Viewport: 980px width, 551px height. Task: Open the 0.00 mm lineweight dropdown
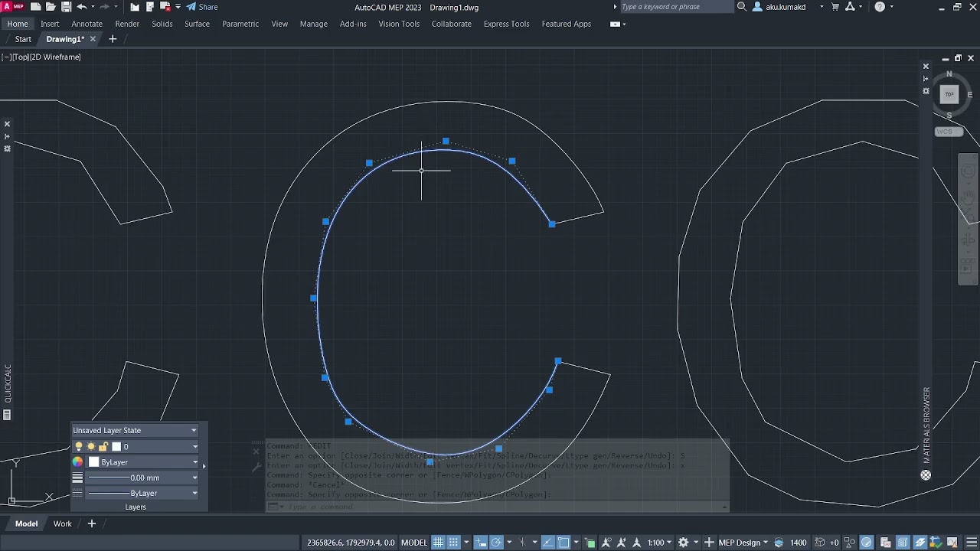[x=143, y=478]
